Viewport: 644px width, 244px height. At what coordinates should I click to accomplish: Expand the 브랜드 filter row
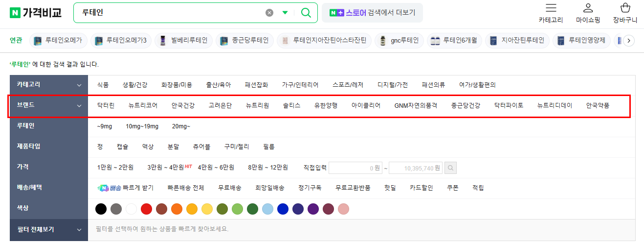[48, 105]
